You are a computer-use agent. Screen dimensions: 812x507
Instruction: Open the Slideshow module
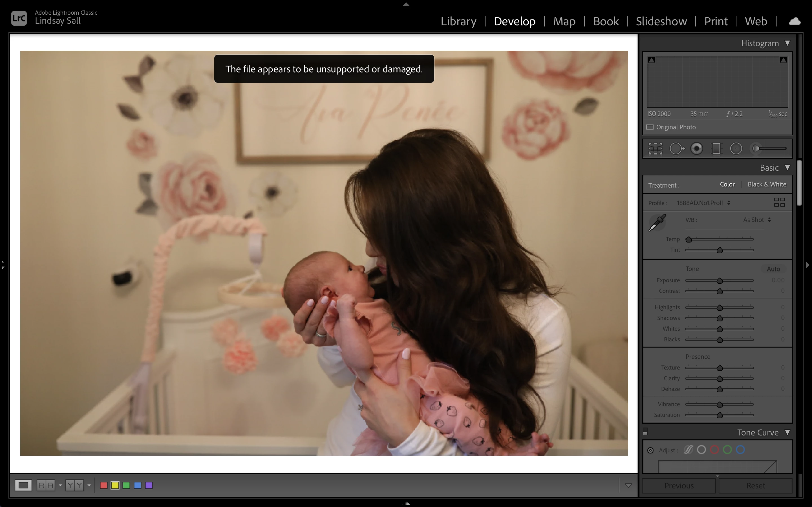[x=661, y=21]
